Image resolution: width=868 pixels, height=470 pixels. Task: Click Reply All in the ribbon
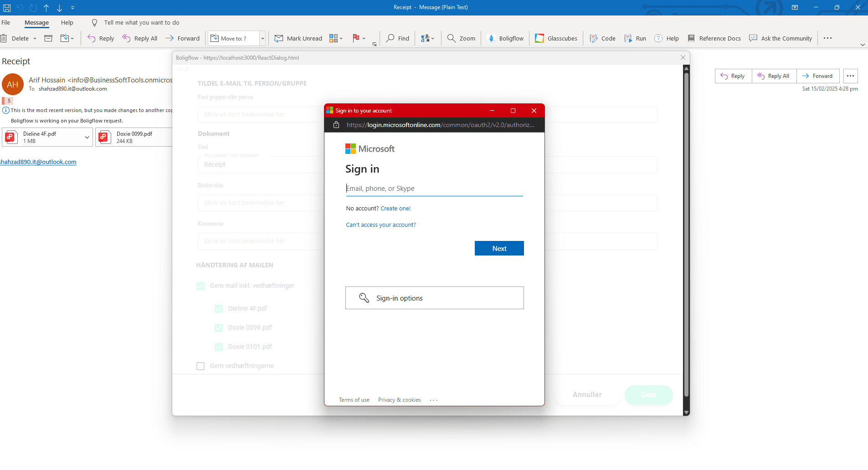pyautogui.click(x=140, y=38)
